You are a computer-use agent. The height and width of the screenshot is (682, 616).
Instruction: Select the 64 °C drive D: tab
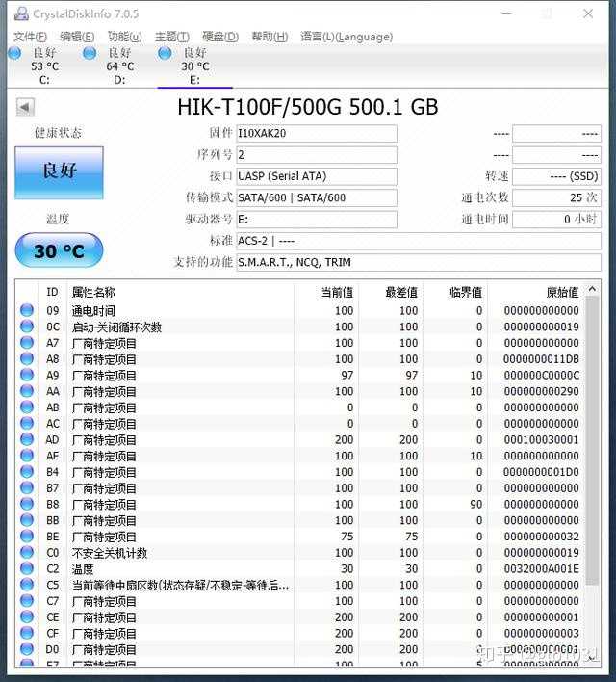119,66
